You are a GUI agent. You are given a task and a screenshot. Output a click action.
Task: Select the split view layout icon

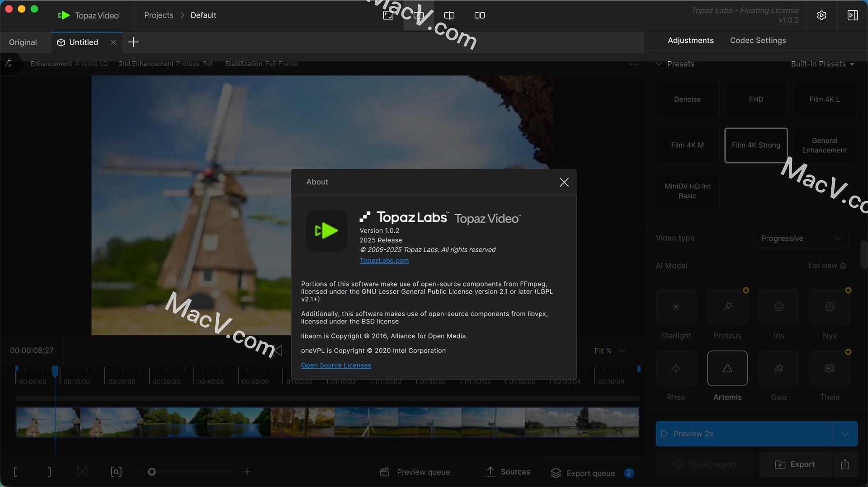pyautogui.click(x=449, y=15)
